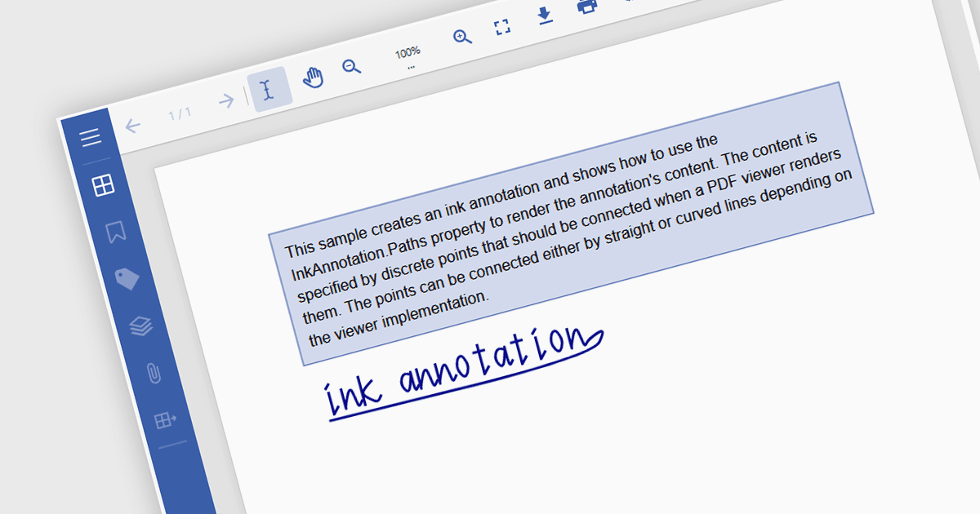Toggle full screen mode

coord(502,28)
